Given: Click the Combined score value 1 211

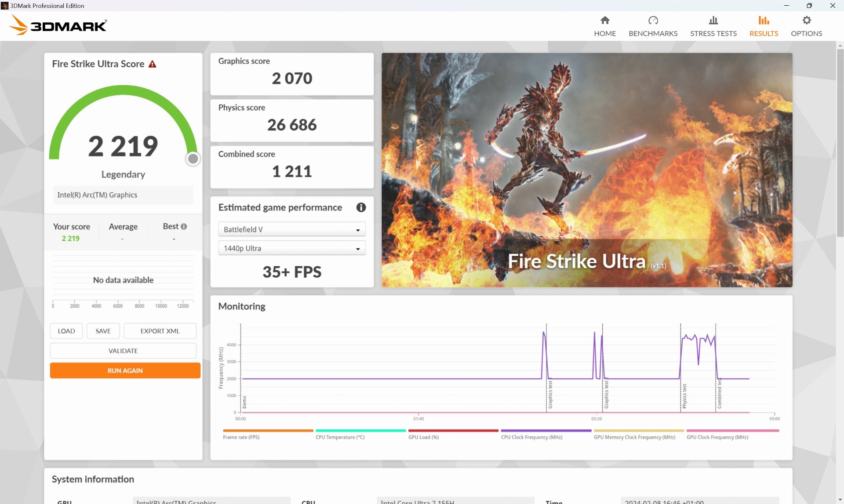Looking at the screenshot, I should pyautogui.click(x=292, y=172).
